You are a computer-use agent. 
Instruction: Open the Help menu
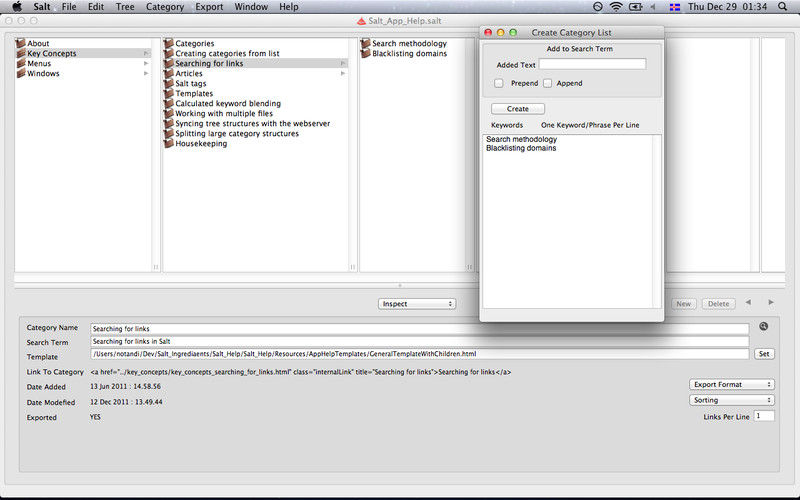289,7
